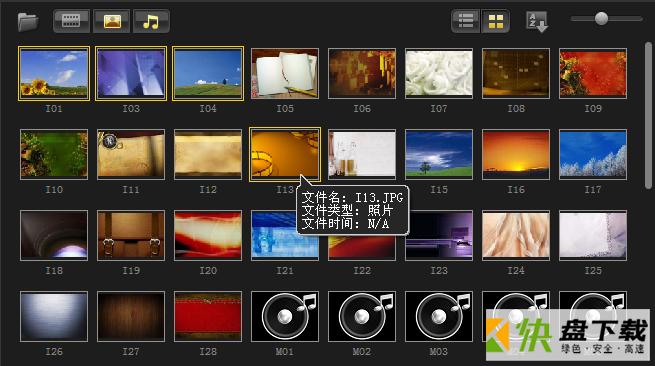Select the I16 sunset thumbnail
Screen dimensions: 655x366
click(x=516, y=155)
